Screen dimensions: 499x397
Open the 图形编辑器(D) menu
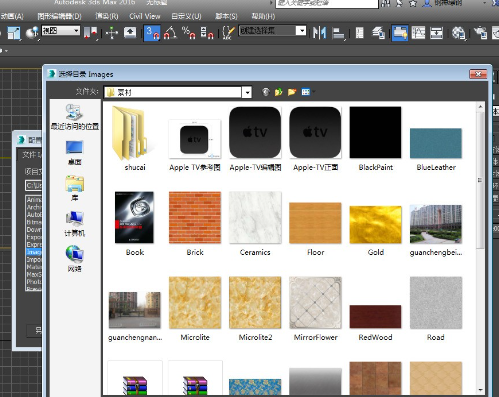59,16
